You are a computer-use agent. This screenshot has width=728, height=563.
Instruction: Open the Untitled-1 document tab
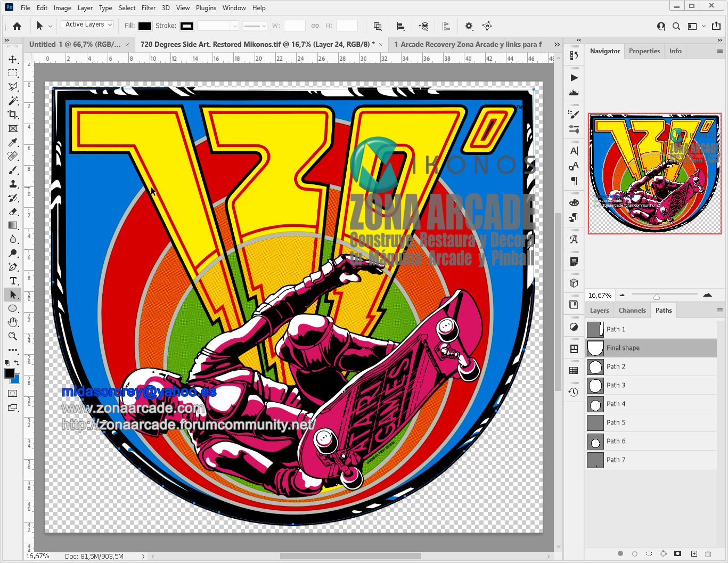(75, 45)
